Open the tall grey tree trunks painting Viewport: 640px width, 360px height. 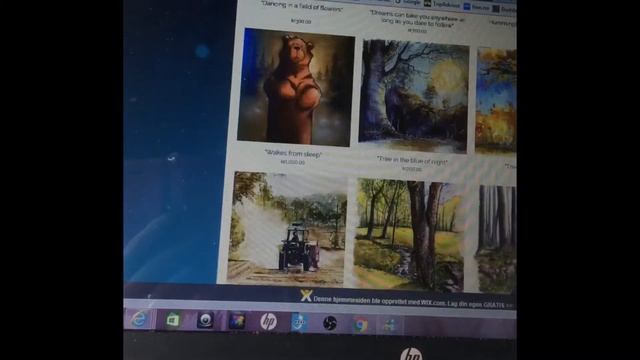click(x=497, y=239)
